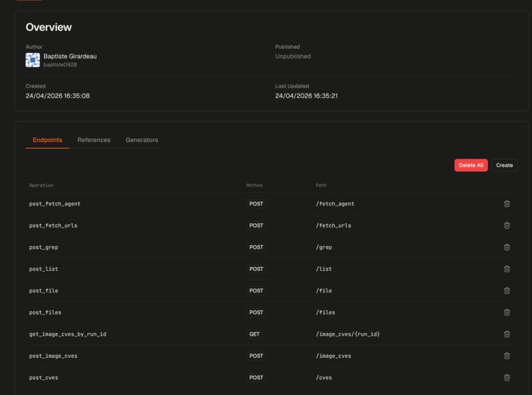This screenshot has height=395, width=532.
Task: Select the post_list operation
Action: pos(43,269)
